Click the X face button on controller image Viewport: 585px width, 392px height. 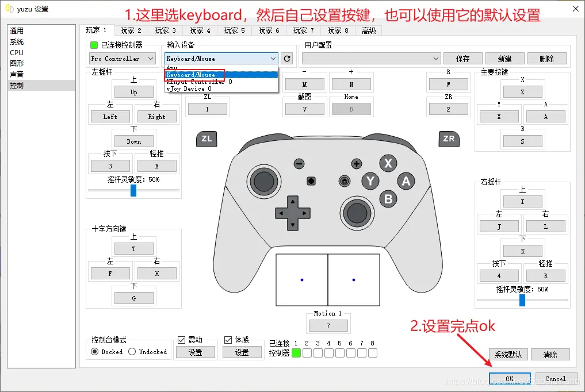pos(388,163)
